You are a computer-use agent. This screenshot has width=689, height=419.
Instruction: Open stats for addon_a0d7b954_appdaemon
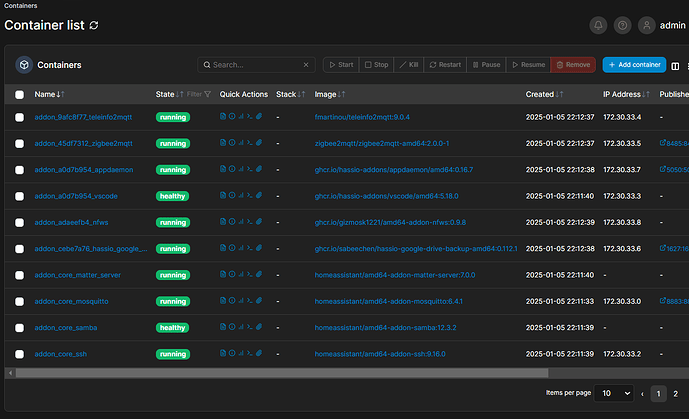(241, 169)
